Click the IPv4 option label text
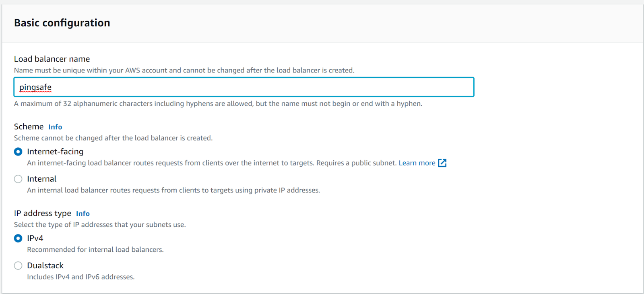Viewport: 644px width, 294px height. tap(35, 238)
